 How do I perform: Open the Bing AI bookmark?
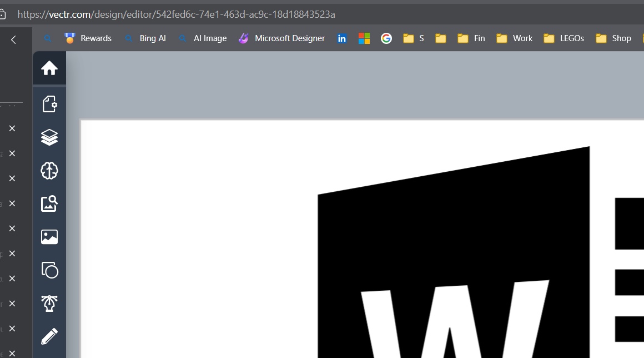(145, 38)
